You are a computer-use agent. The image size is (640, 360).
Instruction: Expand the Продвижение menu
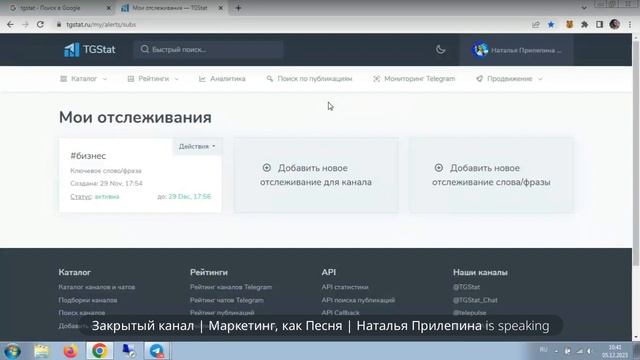click(x=509, y=79)
